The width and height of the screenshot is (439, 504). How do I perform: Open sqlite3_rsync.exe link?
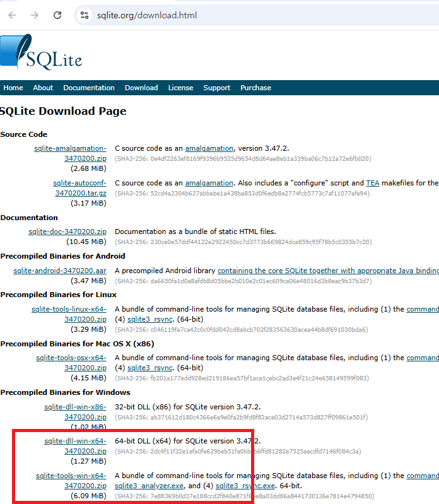(245, 486)
